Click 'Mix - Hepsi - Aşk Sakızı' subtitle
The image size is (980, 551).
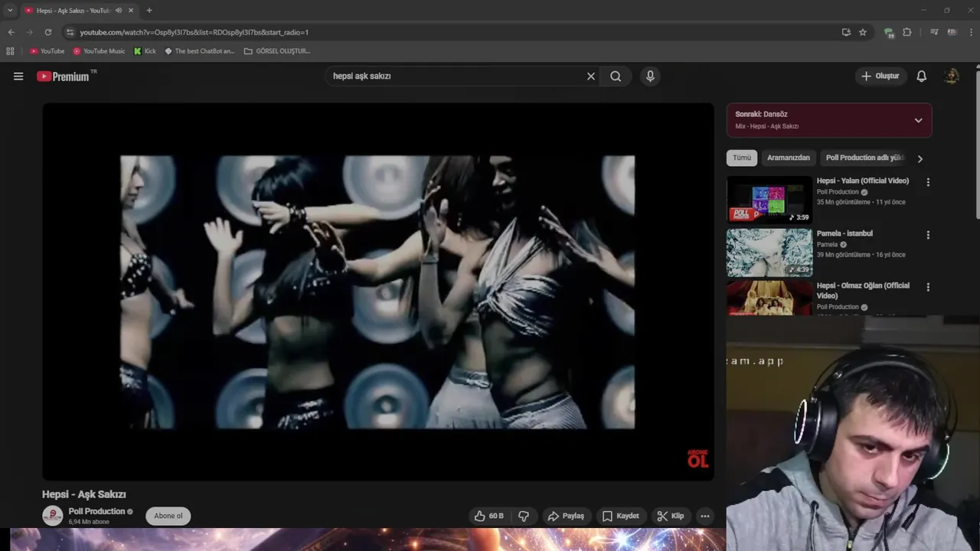pos(767,126)
